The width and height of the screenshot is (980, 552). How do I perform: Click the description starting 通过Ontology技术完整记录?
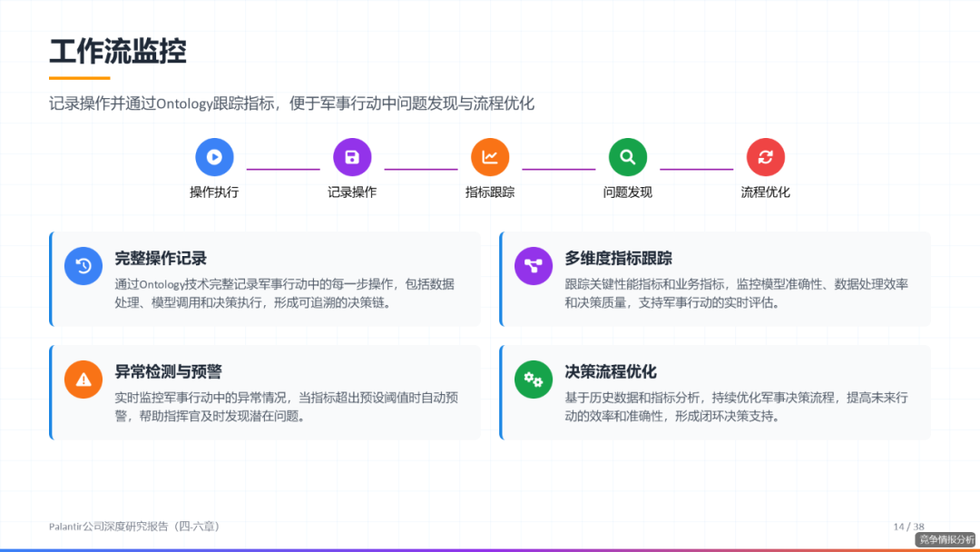[284, 293]
